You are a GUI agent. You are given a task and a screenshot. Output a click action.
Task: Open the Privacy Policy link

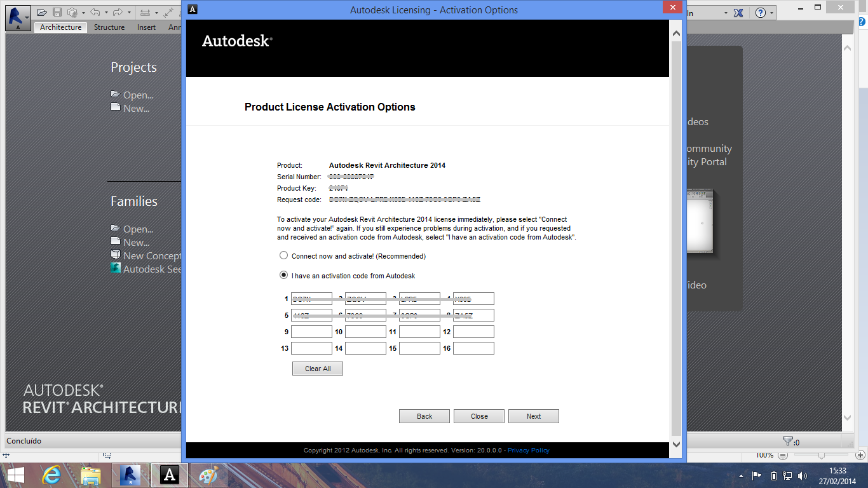pos(528,450)
